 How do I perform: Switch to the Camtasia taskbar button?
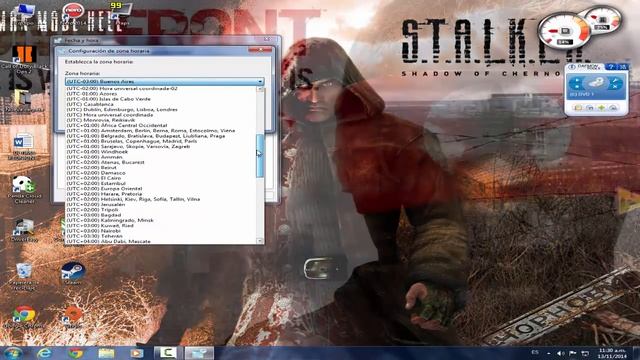pos(168,353)
